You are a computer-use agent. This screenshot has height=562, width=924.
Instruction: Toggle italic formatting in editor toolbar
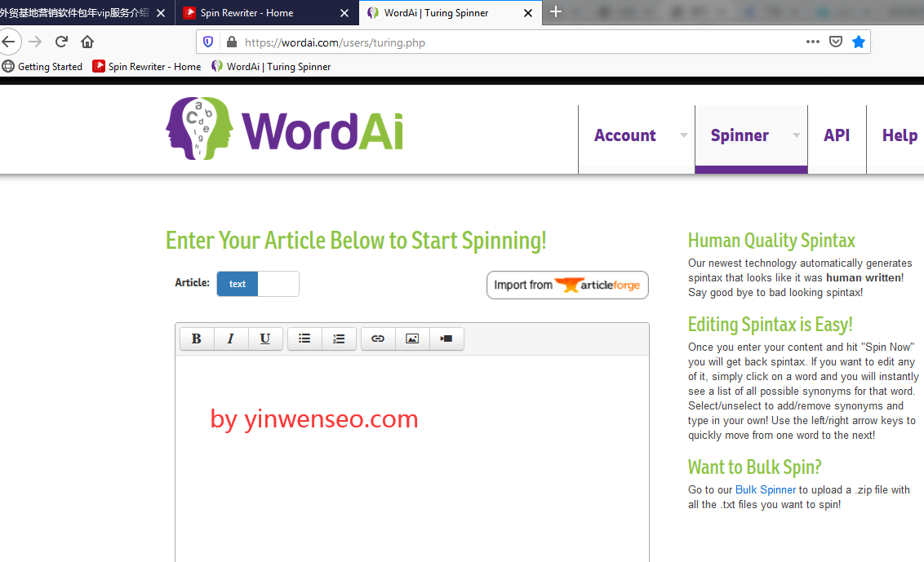[231, 339]
